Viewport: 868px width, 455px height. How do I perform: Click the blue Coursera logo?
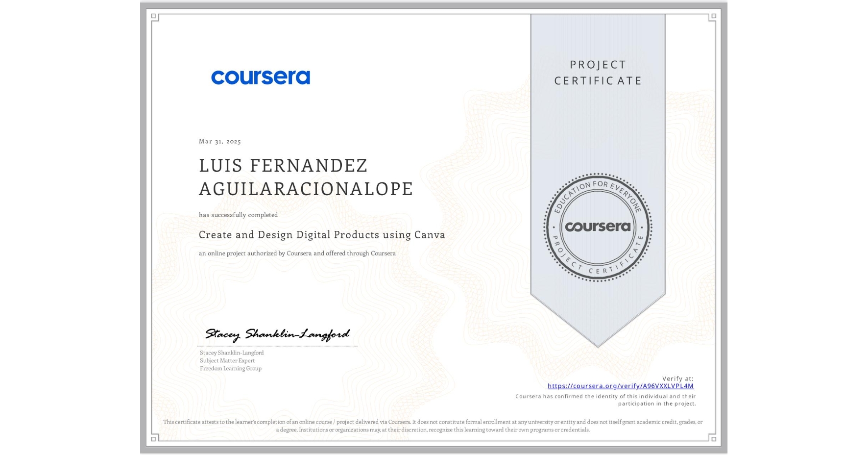pos(261,77)
